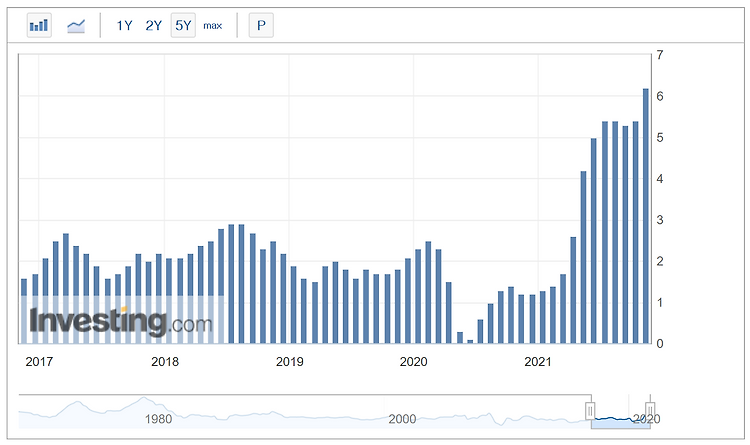Screen dimensions: 750x445
Task: Select the 5Y time range
Action: [183, 25]
